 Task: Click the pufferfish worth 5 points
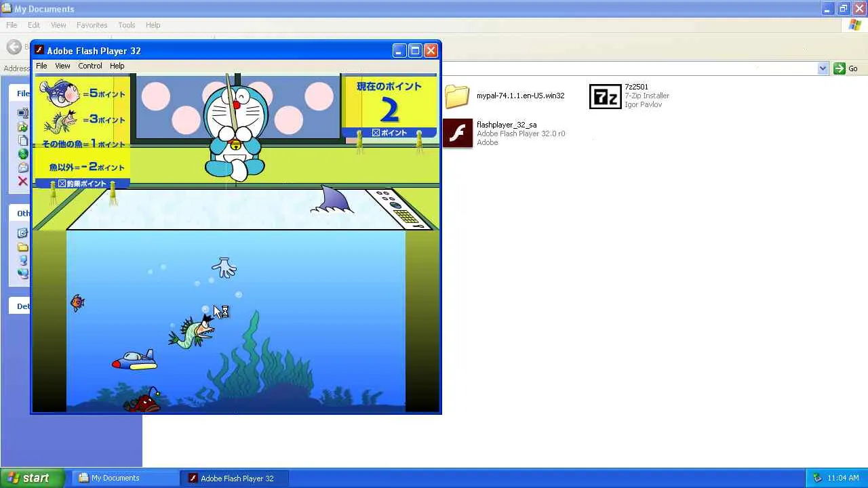60,92
